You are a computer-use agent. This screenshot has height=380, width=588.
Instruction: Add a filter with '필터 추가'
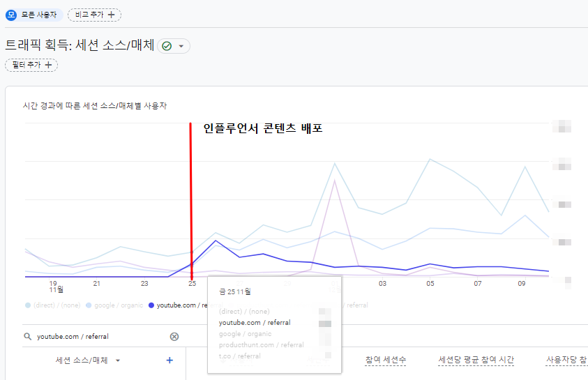(31, 65)
